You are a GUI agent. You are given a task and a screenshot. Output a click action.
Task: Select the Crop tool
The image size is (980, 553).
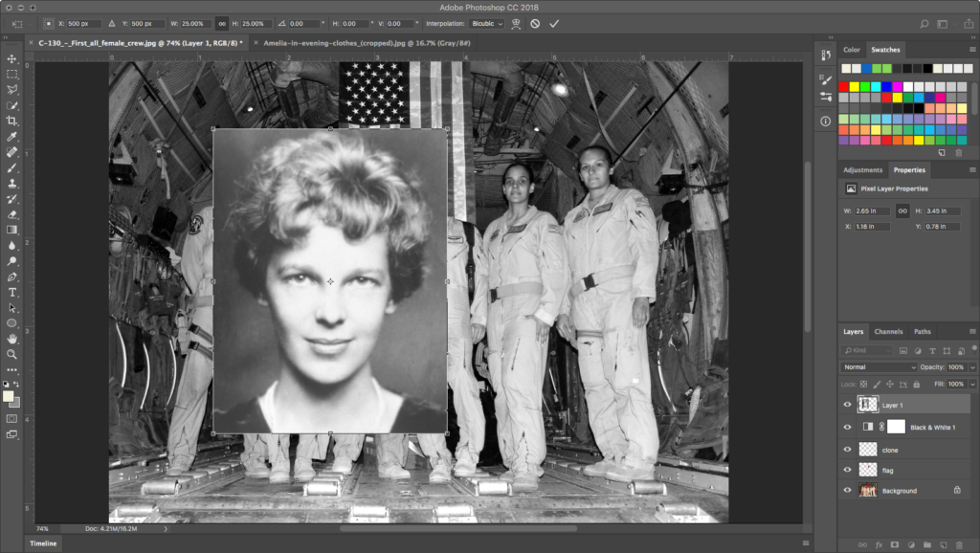click(12, 121)
